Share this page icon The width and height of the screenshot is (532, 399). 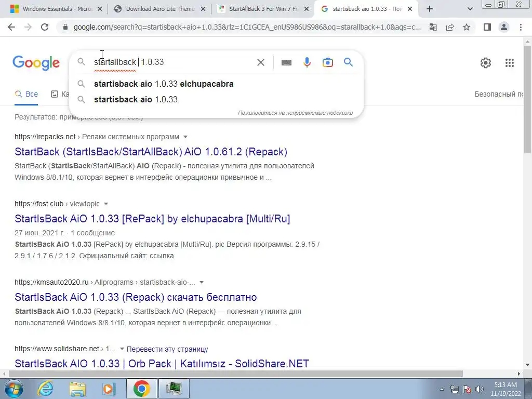[450, 27]
